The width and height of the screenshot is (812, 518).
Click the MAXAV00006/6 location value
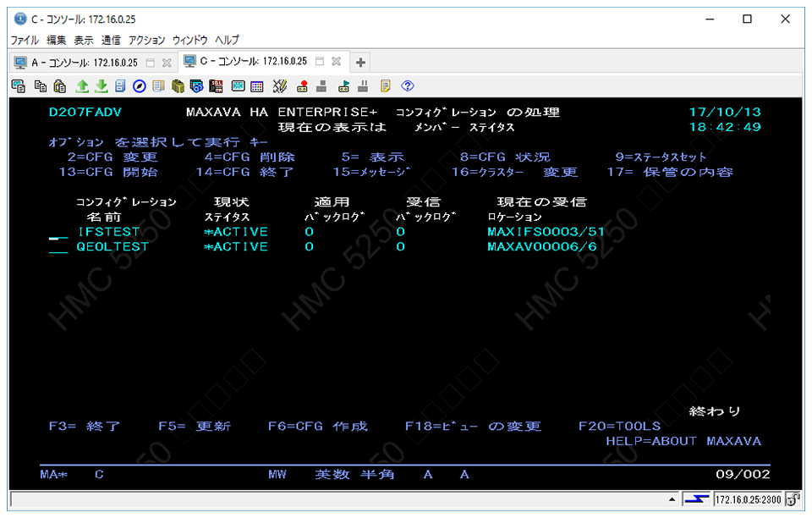541,246
